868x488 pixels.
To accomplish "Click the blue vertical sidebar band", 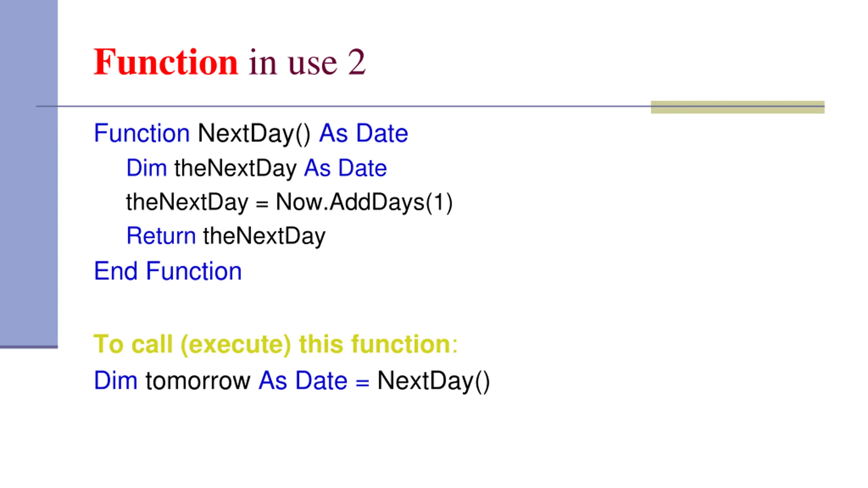I will click(x=29, y=174).
